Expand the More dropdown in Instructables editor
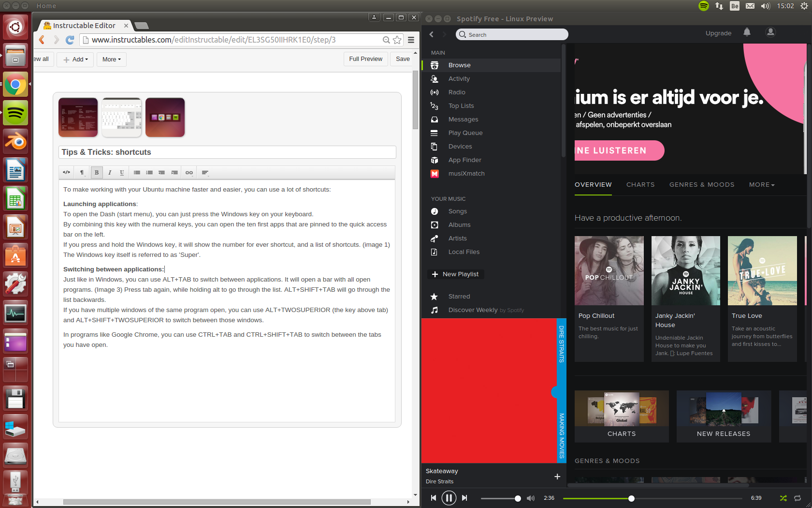This screenshot has height=508, width=812. [x=112, y=60]
